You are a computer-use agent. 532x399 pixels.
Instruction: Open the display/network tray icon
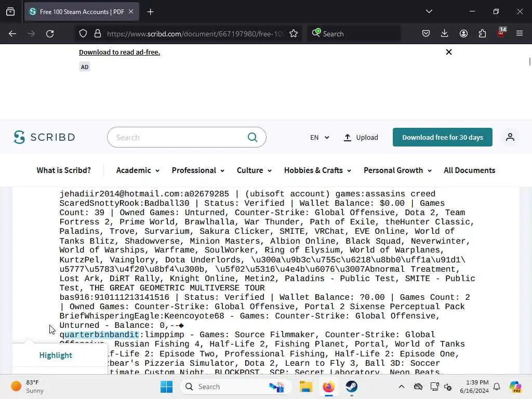(434, 387)
